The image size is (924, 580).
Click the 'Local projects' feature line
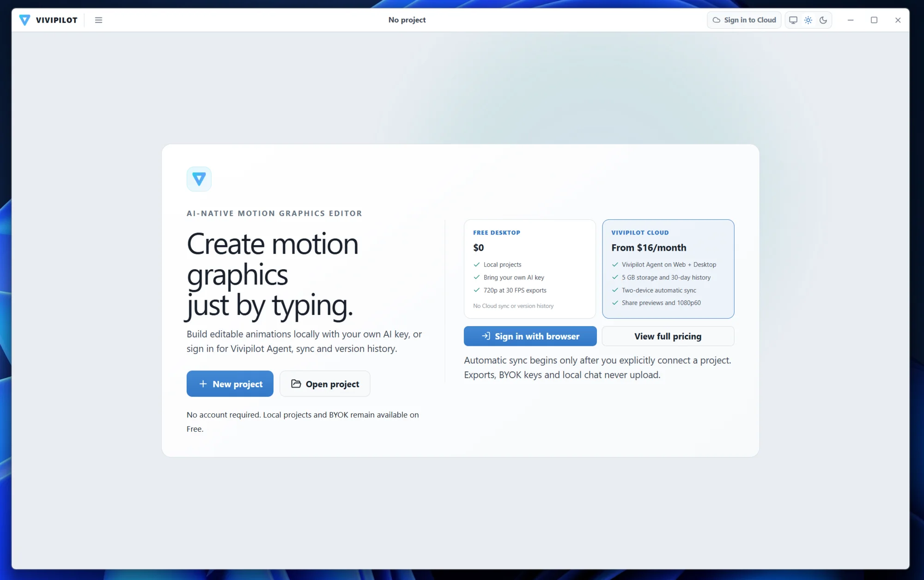coord(502,265)
